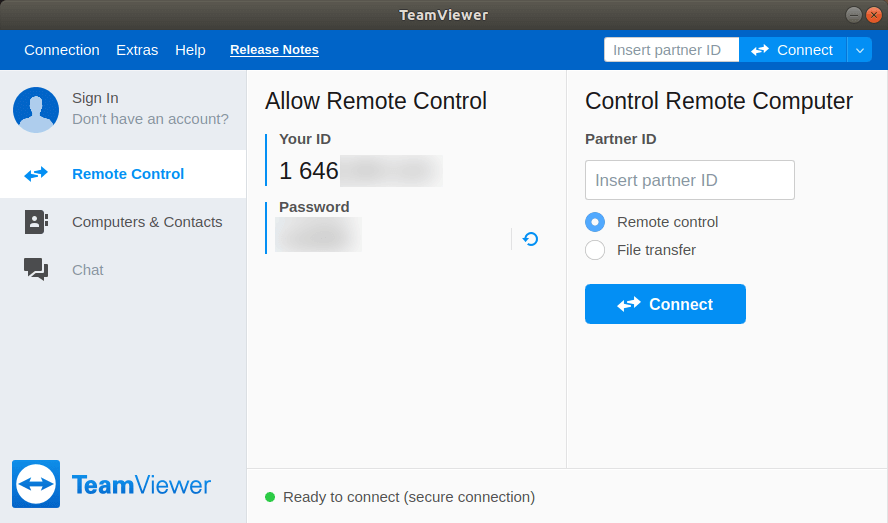Click the Sign In link
Screen dimensions: 888x523
[95, 98]
